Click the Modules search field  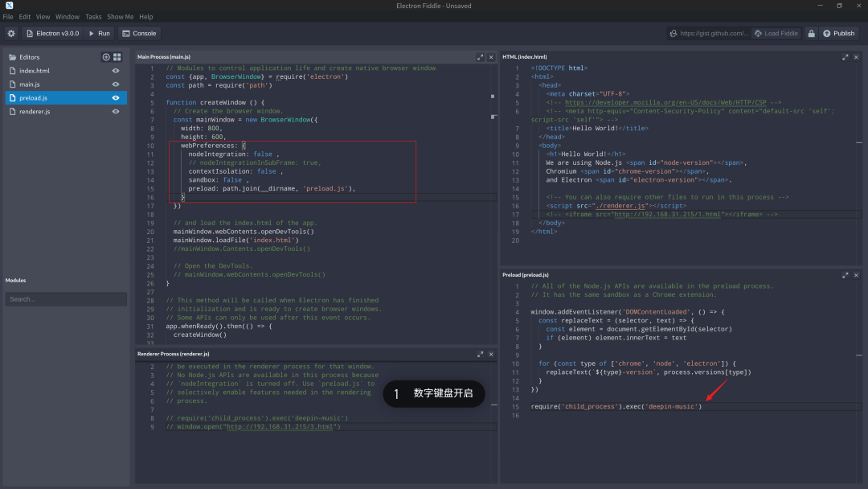[x=66, y=299]
